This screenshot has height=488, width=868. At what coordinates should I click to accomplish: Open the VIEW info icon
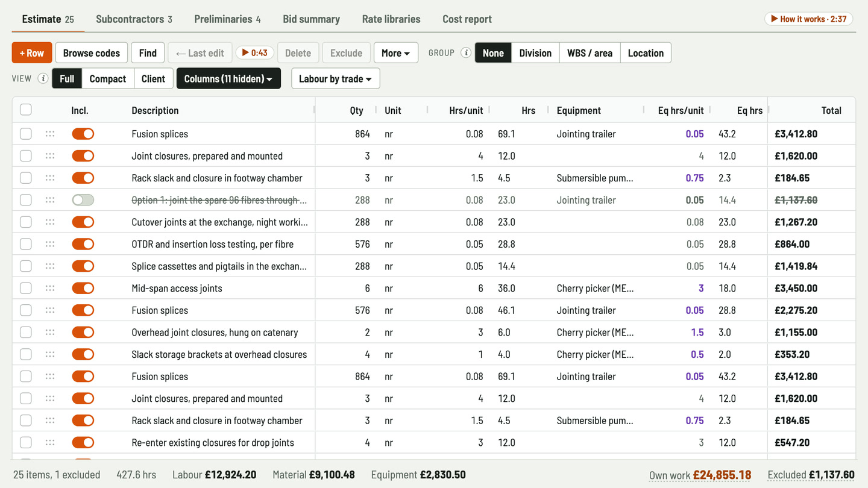pos(43,78)
